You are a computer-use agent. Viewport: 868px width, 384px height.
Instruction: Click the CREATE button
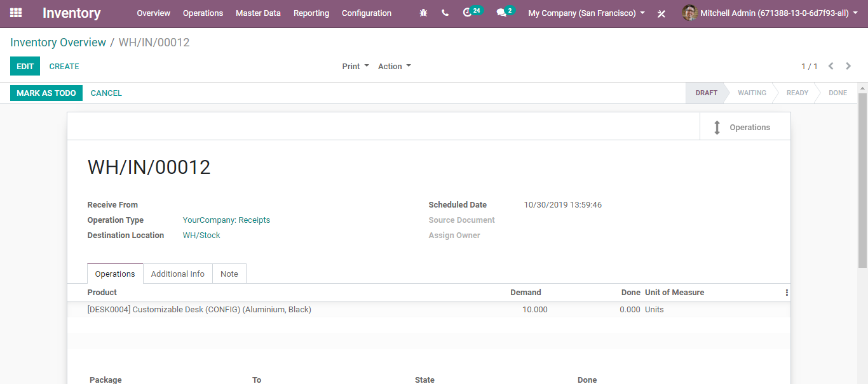tap(64, 66)
